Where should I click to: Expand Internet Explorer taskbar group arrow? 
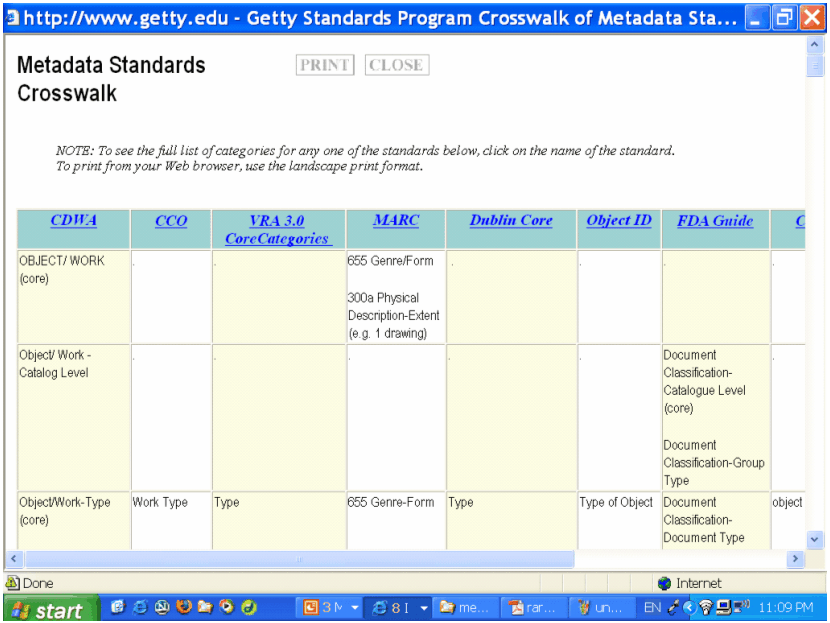pos(423,608)
